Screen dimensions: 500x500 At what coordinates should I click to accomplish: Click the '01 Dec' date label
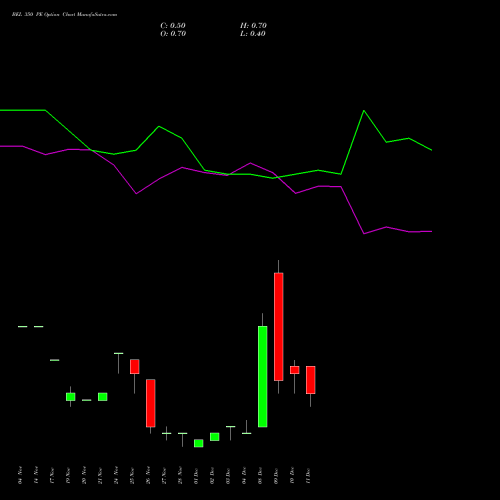(196, 475)
